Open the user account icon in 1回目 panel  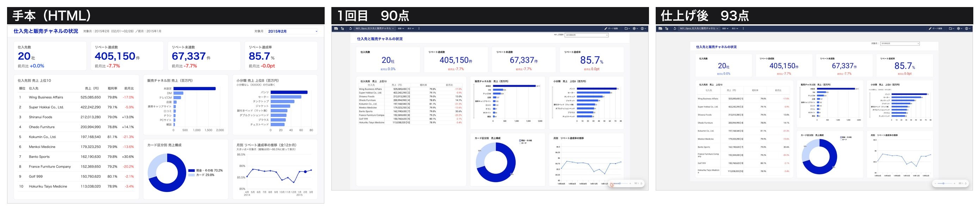(x=643, y=29)
